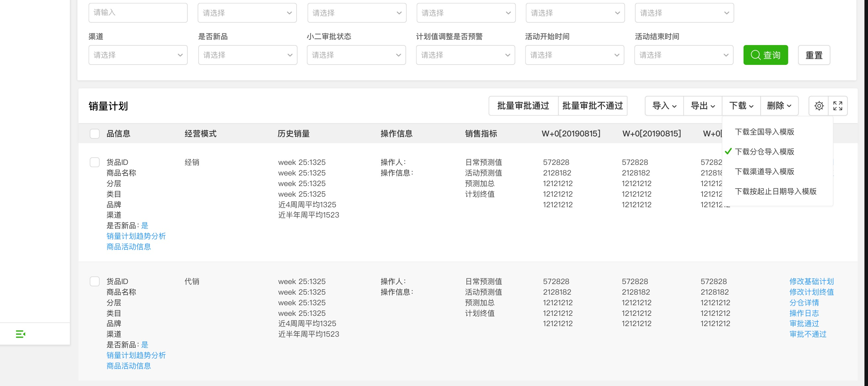Click the 历史销量 column header
Viewport: 868px width, 386px height.
click(x=294, y=134)
